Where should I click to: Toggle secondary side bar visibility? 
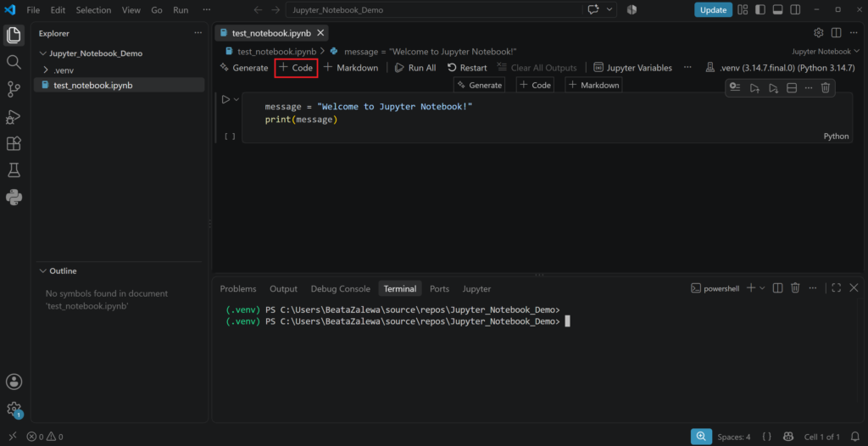point(795,10)
